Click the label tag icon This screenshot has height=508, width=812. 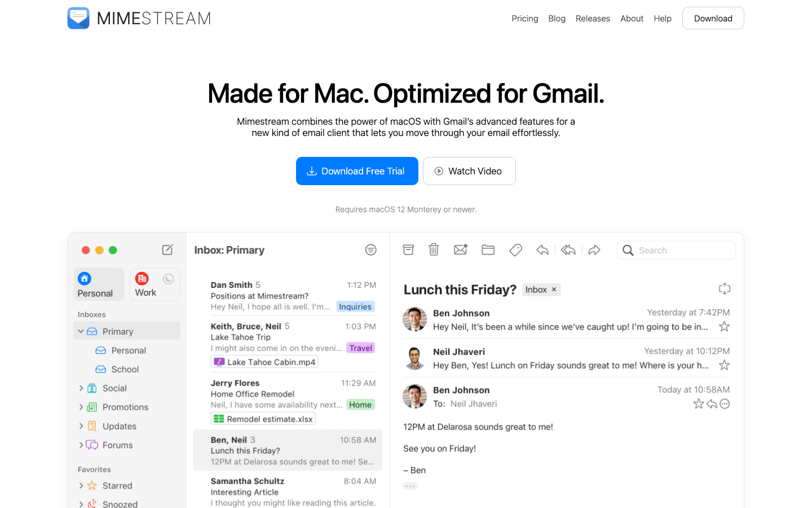pos(515,249)
